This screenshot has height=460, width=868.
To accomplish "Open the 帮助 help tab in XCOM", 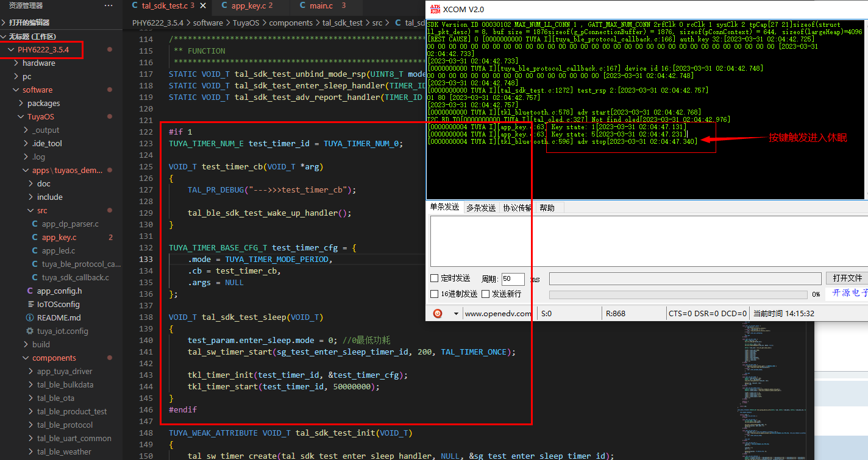I will tap(547, 207).
